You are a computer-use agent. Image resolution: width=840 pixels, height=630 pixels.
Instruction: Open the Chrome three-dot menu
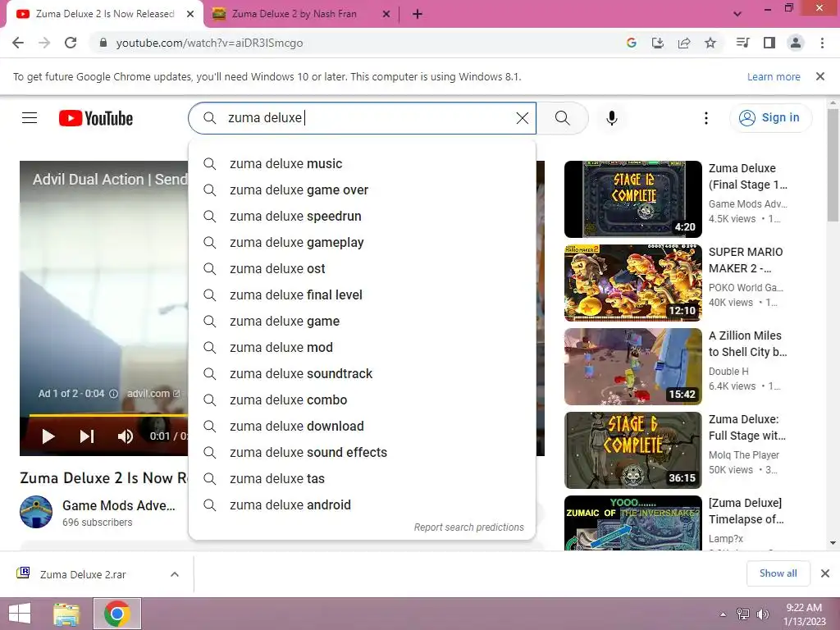(822, 43)
